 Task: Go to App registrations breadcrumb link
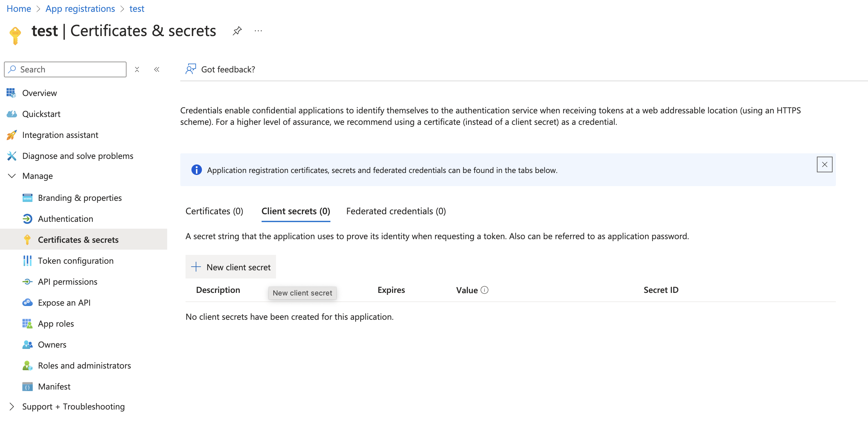(80, 9)
